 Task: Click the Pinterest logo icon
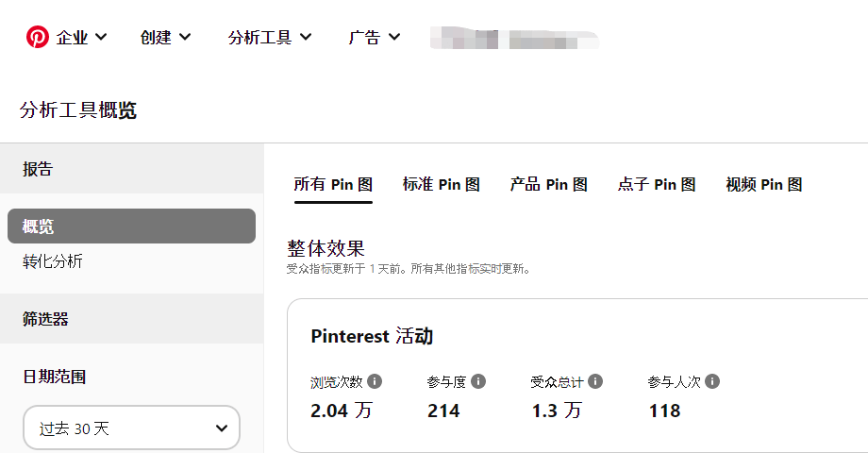37,37
